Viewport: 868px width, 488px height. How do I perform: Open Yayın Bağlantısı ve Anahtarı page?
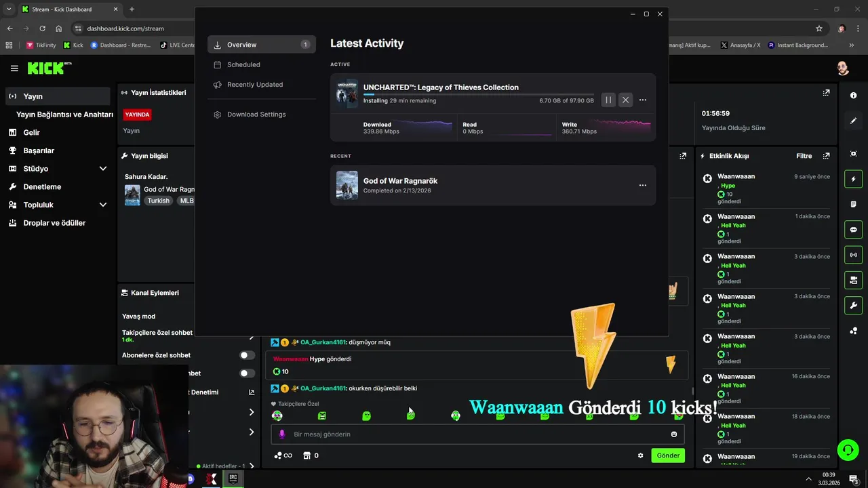(64, 115)
